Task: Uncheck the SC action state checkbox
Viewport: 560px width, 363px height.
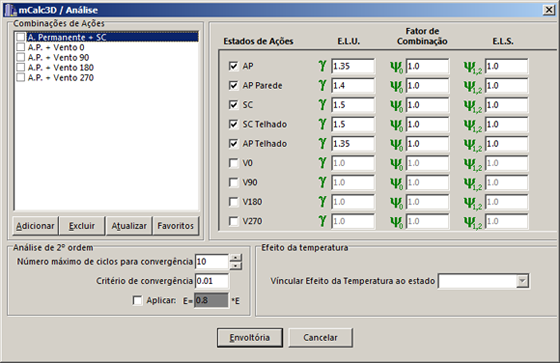Action: [x=233, y=105]
